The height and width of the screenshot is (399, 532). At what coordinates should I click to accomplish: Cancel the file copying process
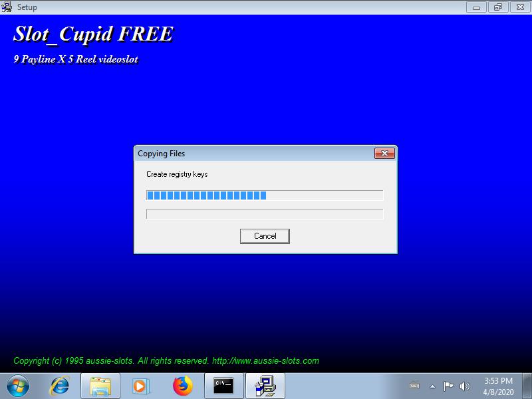pyautogui.click(x=265, y=236)
